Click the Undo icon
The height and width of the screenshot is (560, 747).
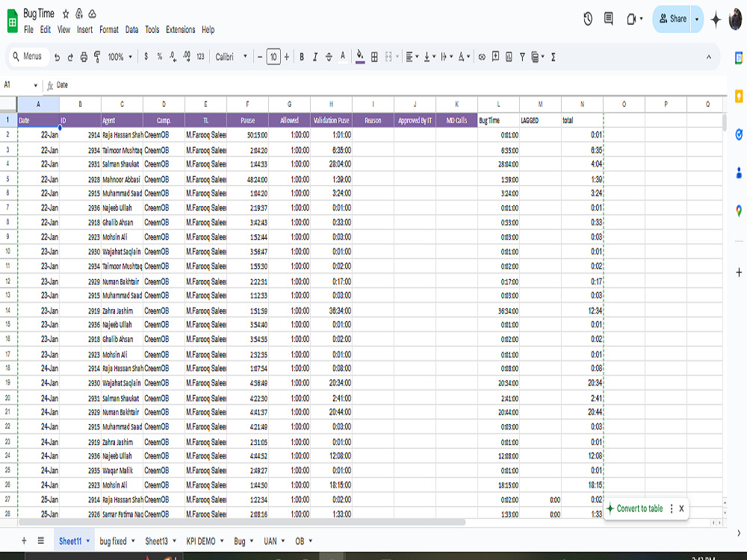58,57
